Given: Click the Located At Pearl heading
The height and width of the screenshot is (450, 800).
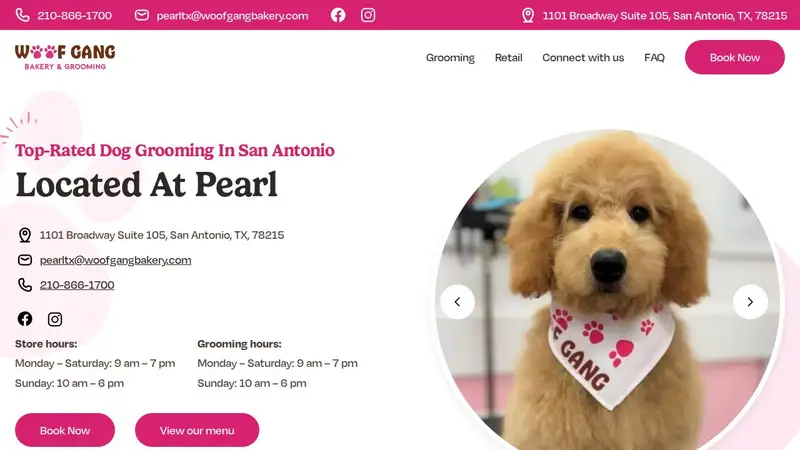Looking at the screenshot, I should coord(146,184).
